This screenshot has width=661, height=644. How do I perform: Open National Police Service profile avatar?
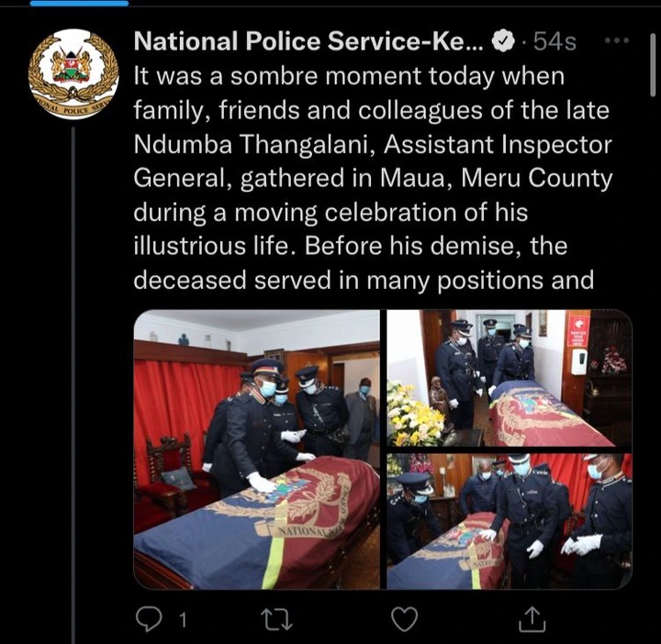[x=73, y=74]
